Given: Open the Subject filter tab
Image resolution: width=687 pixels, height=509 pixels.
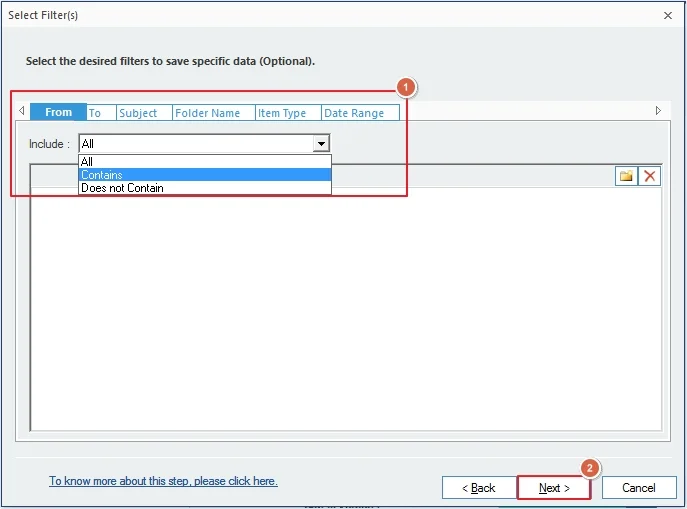Looking at the screenshot, I should (x=144, y=113).
